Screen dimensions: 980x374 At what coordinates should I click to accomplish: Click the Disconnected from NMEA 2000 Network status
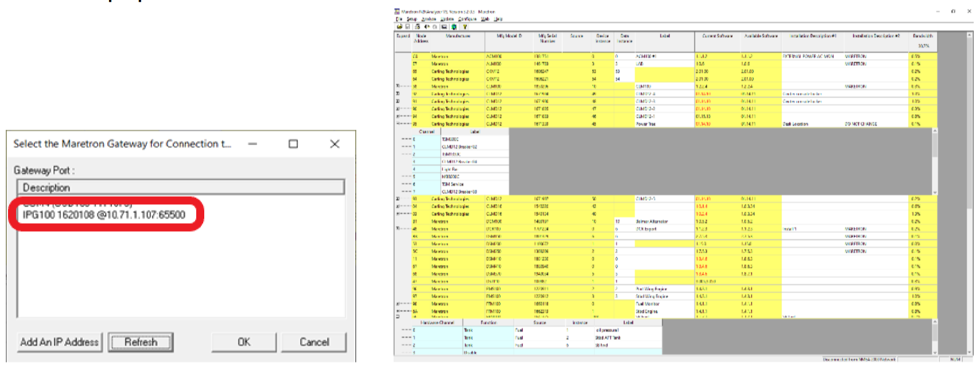(859, 360)
